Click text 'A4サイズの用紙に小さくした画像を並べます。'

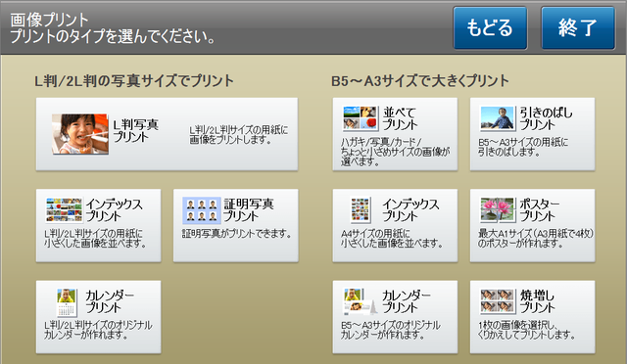[x=392, y=238]
